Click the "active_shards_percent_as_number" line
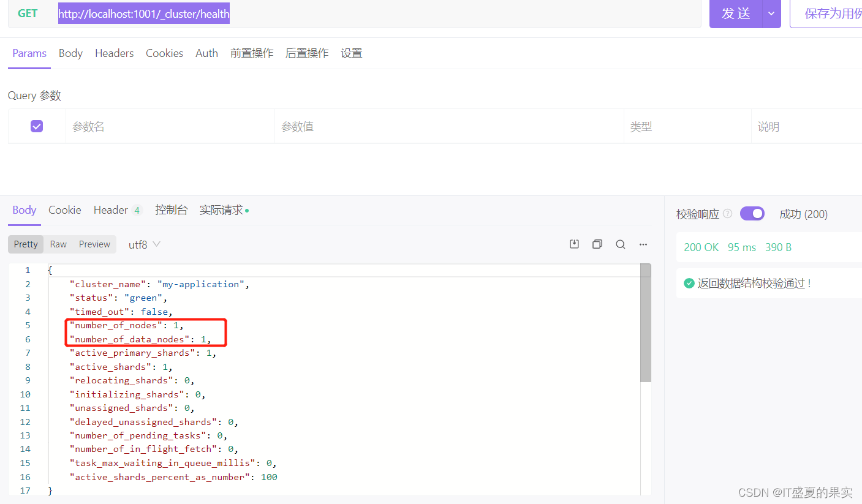862x504 pixels. coord(173,477)
